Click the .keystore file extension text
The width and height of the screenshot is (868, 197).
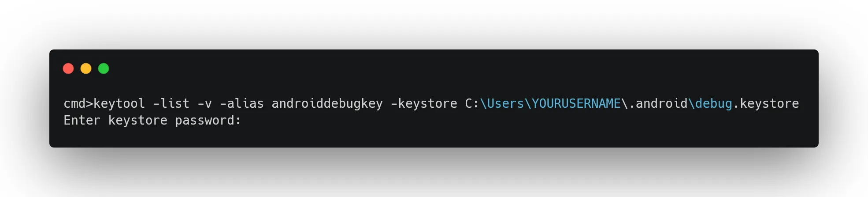click(766, 104)
